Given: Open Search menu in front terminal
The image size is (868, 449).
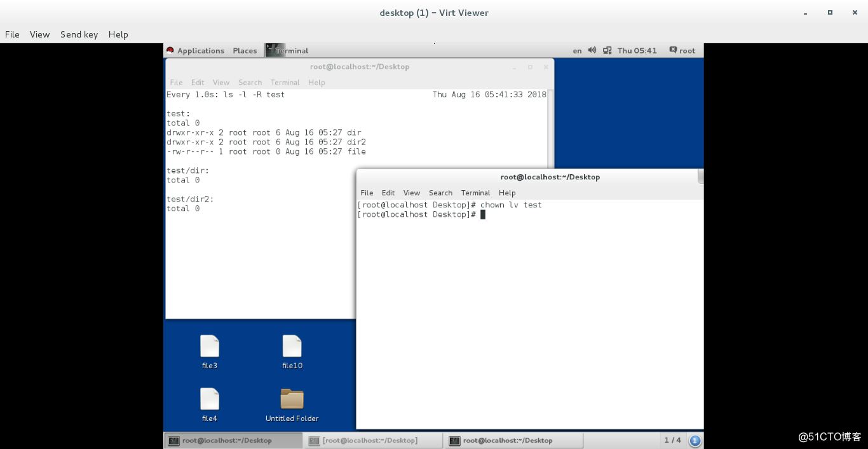Looking at the screenshot, I should tap(440, 193).
